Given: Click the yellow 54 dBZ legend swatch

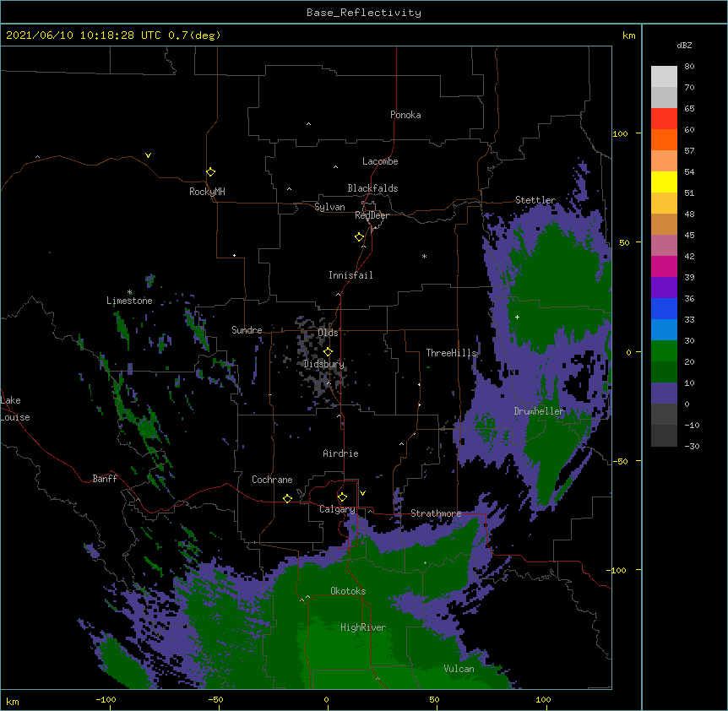Looking at the screenshot, I should point(664,182).
